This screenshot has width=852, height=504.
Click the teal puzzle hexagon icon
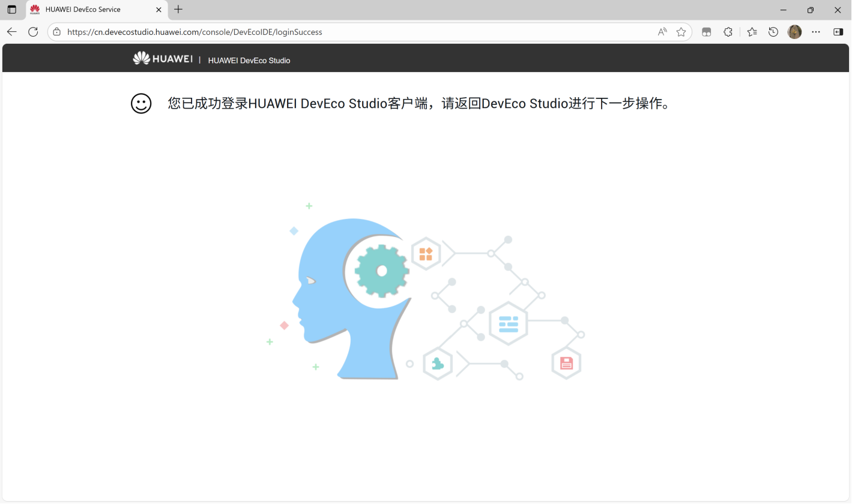(438, 364)
